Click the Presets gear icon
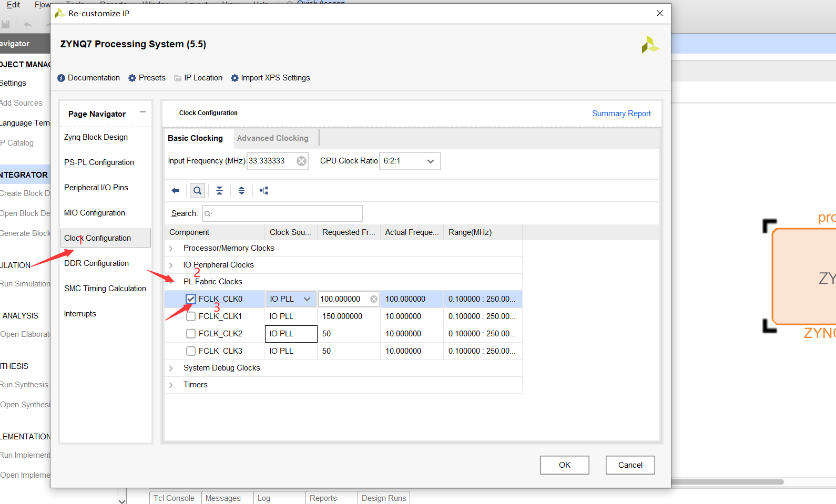This screenshot has height=504, width=836. [132, 78]
